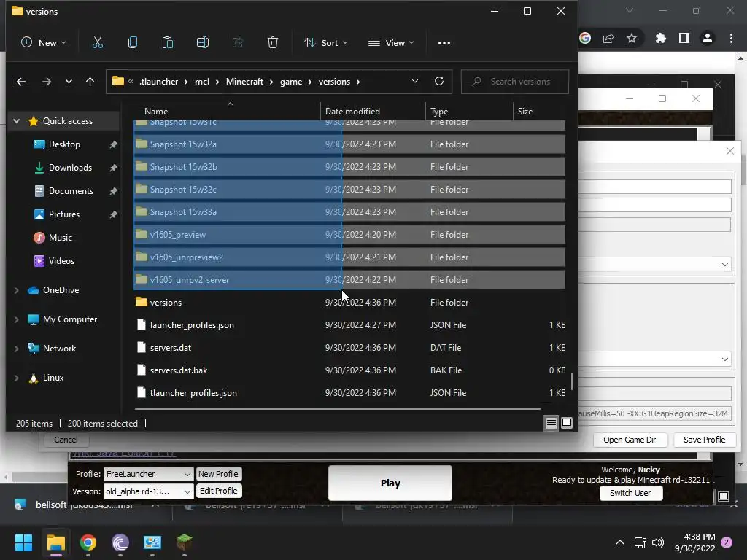Expand the Network tree node
Image resolution: width=747 pixels, height=560 pixels.
[x=17, y=349]
